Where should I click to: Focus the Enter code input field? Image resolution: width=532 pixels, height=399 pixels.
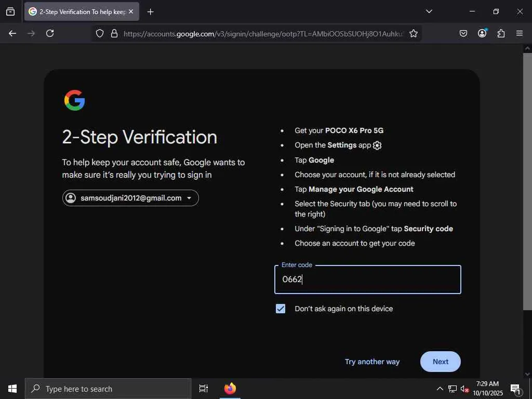pyautogui.click(x=367, y=280)
